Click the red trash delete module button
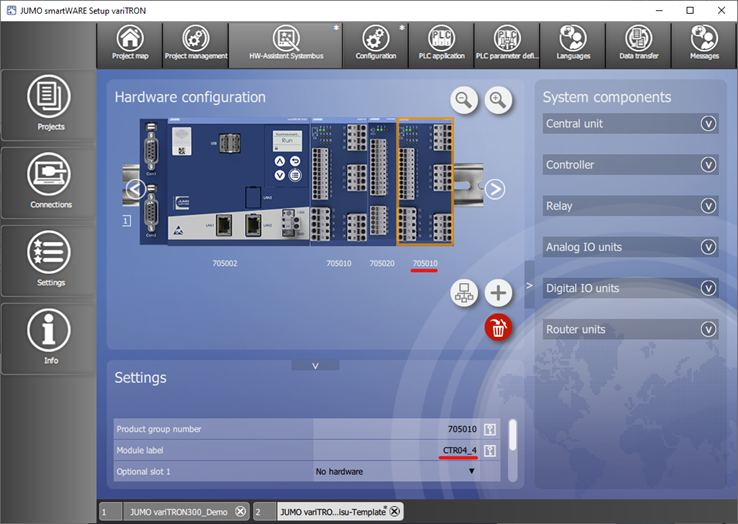The height and width of the screenshot is (524, 738). [497, 327]
